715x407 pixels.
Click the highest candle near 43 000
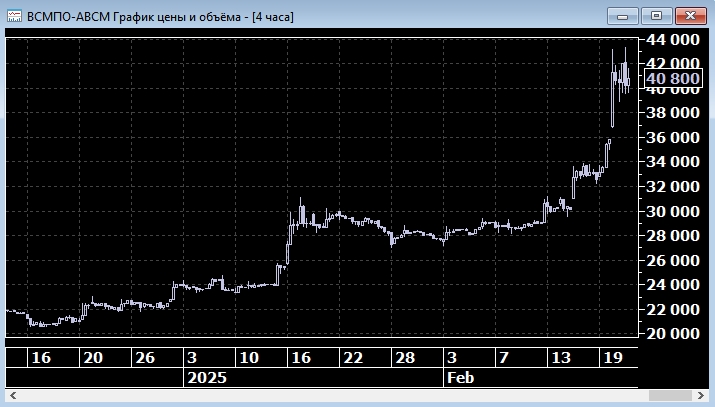pos(625,60)
